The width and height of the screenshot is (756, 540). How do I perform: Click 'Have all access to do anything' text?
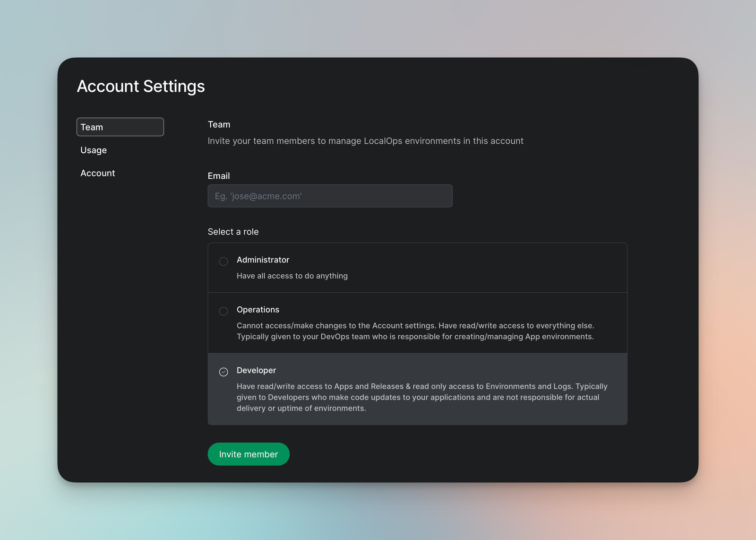292,276
